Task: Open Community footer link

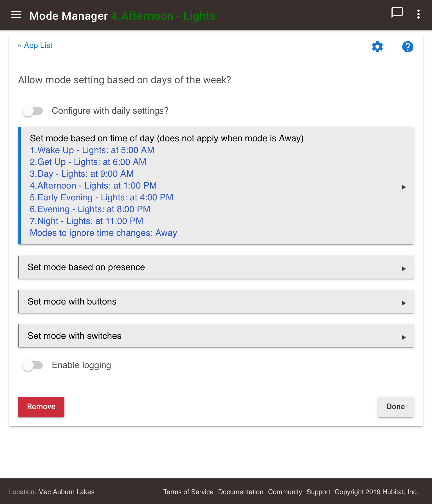Action: (285, 492)
